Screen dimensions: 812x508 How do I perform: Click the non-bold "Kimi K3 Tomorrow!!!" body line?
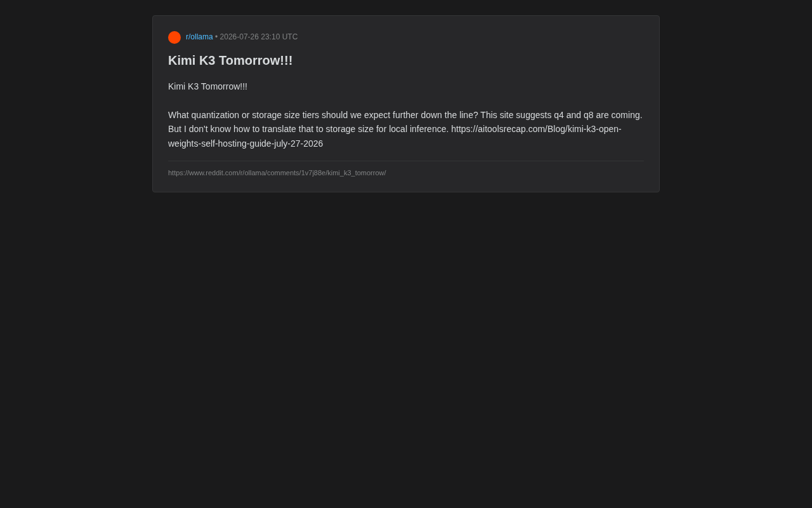(207, 86)
